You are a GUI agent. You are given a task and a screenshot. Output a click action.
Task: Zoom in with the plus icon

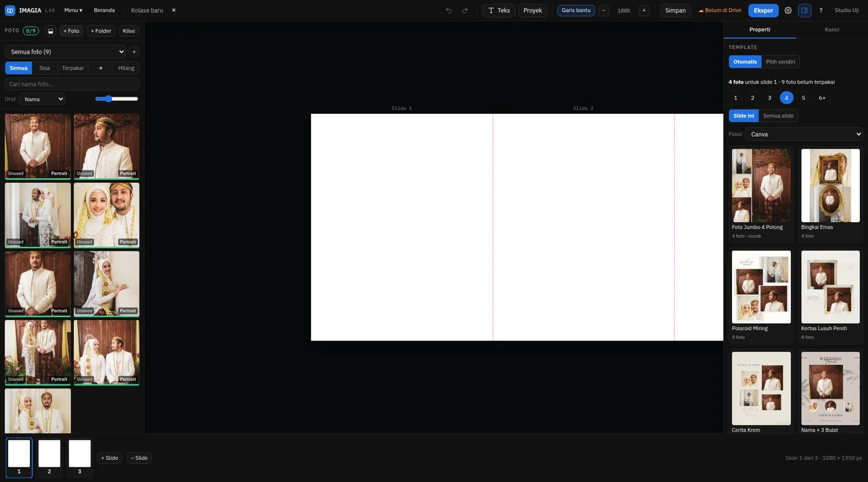(x=644, y=10)
